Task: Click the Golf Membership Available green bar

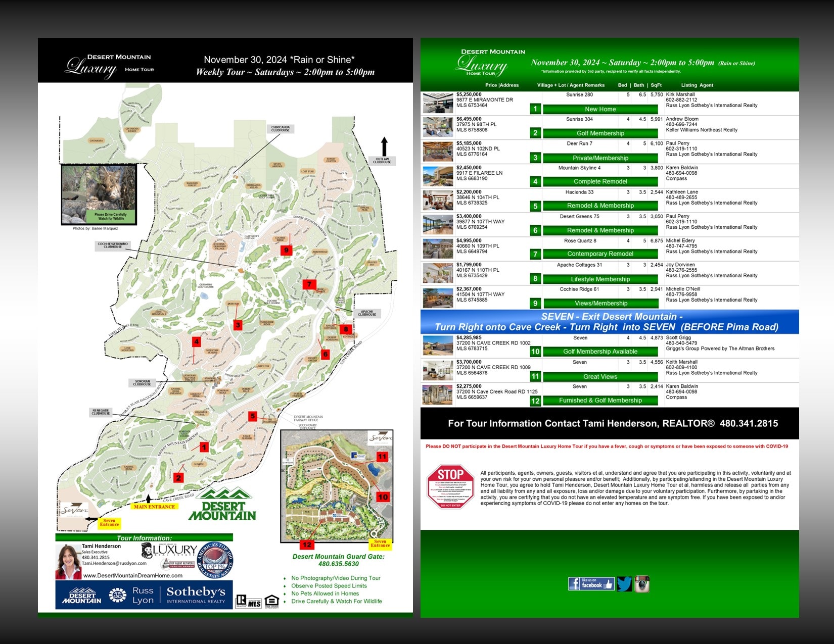Action: pos(600,352)
